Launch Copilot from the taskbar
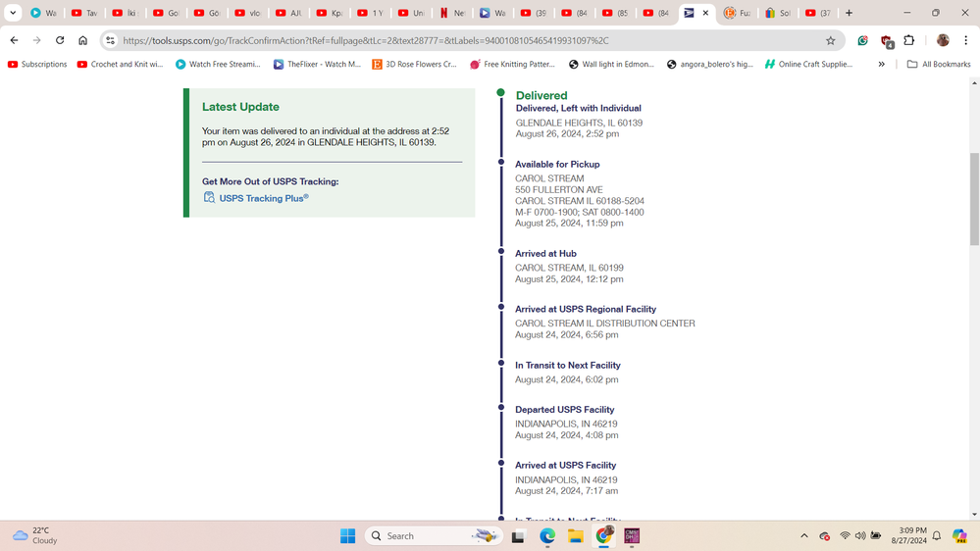Image resolution: width=980 pixels, height=551 pixels. tap(960, 536)
